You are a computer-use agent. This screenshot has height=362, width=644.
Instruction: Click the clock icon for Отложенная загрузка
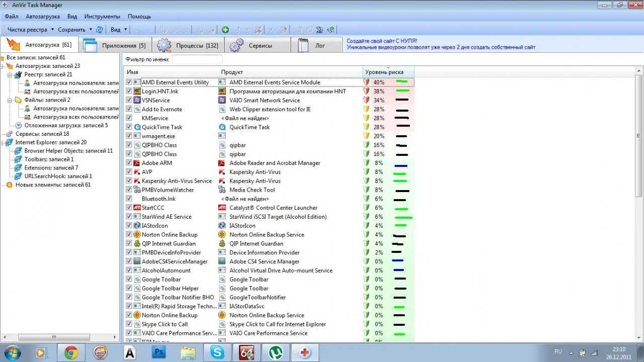(x=19, y=126)
